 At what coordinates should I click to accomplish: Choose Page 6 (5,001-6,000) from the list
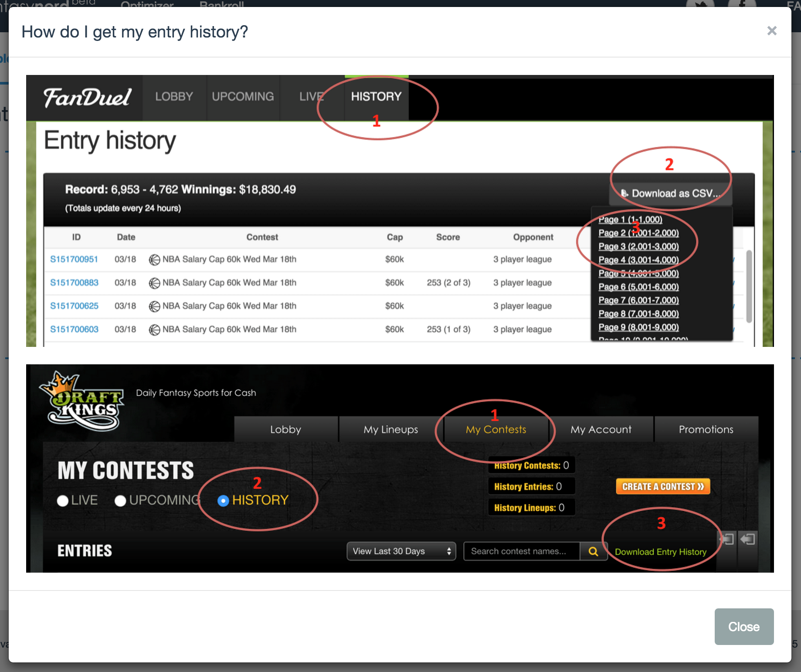click(x=638, y=287)
